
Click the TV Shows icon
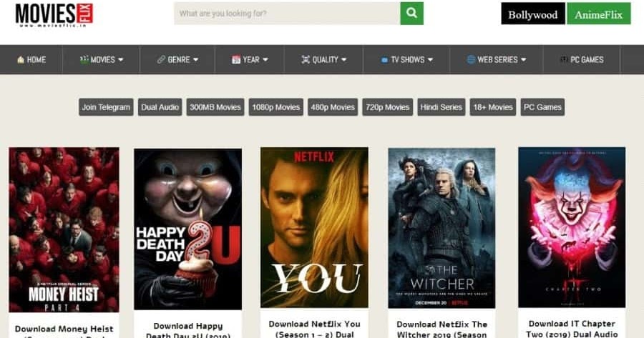pyautogui.click(x=384, y=60)
